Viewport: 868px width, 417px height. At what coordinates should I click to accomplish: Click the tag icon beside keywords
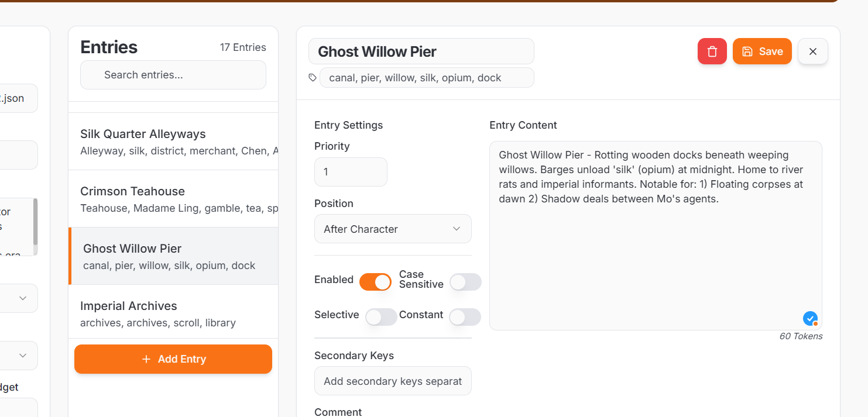coord(313,78)
